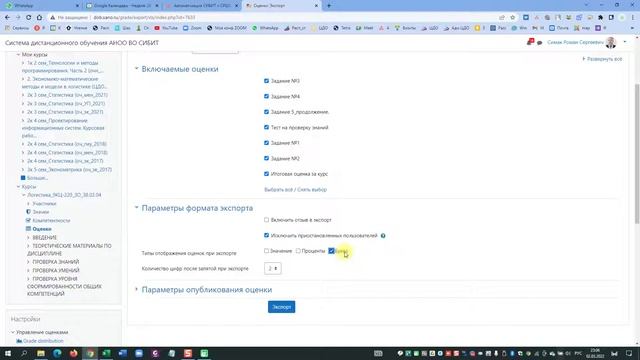Image resolution: width=640 pixels, height=360 pixels.
Task: Open a new browser tab with plus
Action: [x=329, y=6]
